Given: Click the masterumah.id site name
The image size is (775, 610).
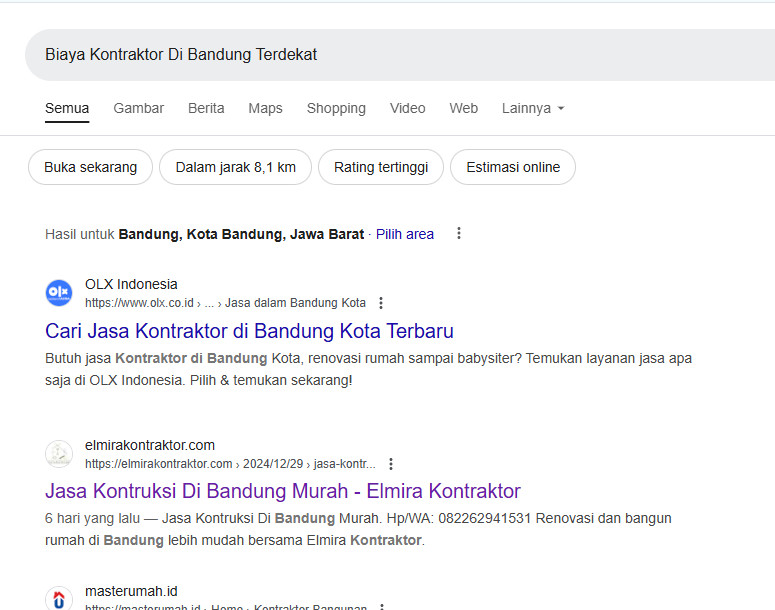Looking at the screenshot, I should [131, 591].
